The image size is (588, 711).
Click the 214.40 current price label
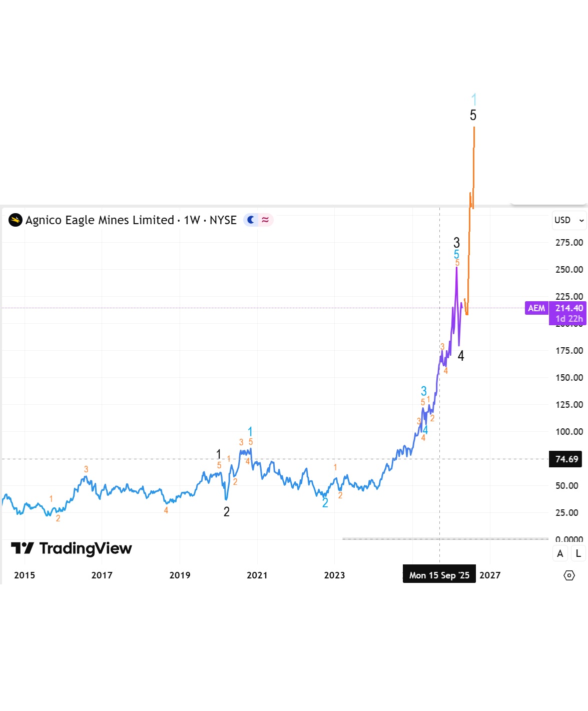point(569,308)
